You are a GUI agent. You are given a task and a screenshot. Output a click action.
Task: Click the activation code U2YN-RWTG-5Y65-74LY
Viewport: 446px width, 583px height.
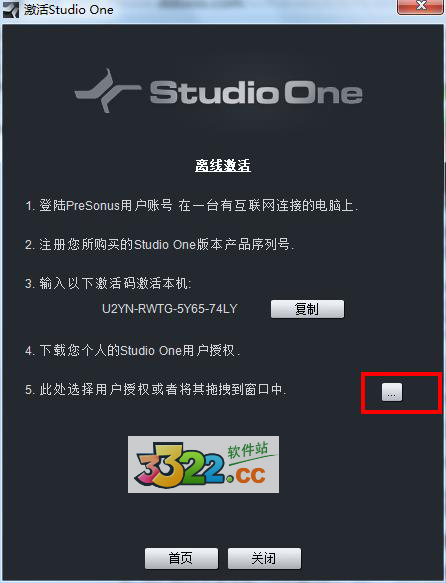169,309
